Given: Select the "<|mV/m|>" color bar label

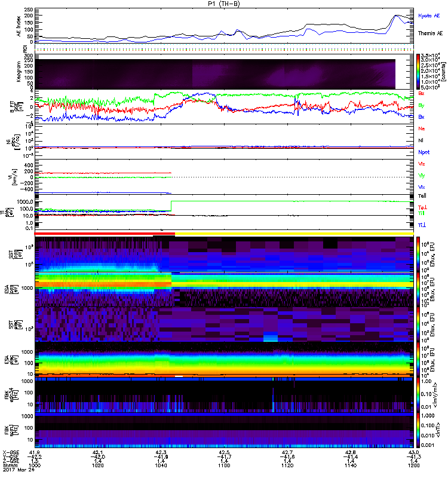Looking at the screenshot, I should 437,395.
